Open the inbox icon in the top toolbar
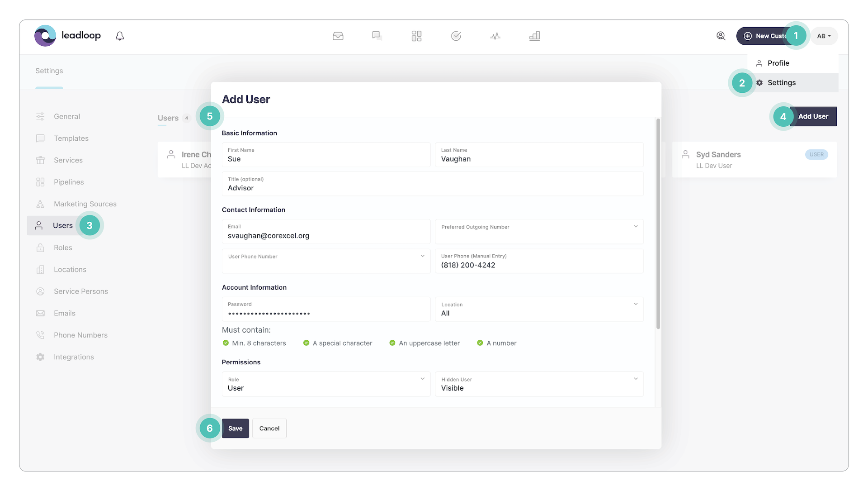Screen dimensions: 868x491 (338, 36)
